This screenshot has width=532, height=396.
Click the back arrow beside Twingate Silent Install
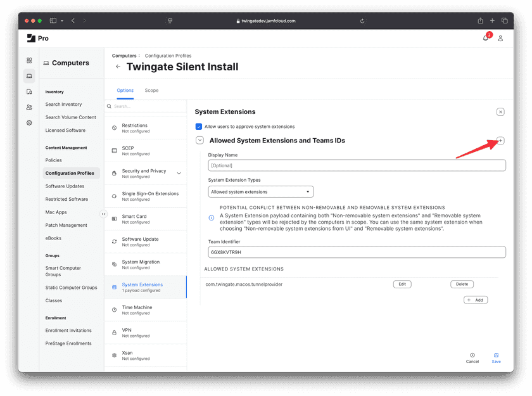[x=118, y=67]
